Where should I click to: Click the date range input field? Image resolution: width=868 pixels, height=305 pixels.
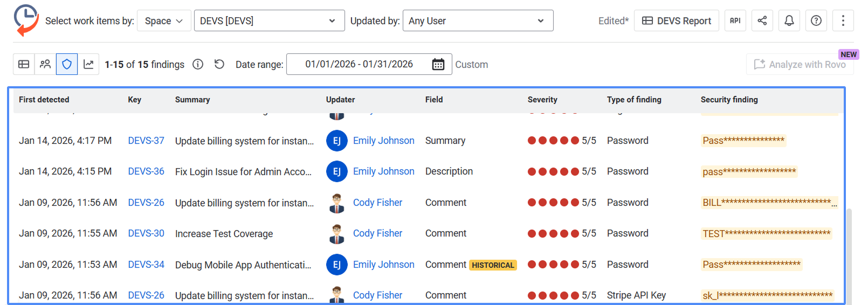tap(369, 64)
